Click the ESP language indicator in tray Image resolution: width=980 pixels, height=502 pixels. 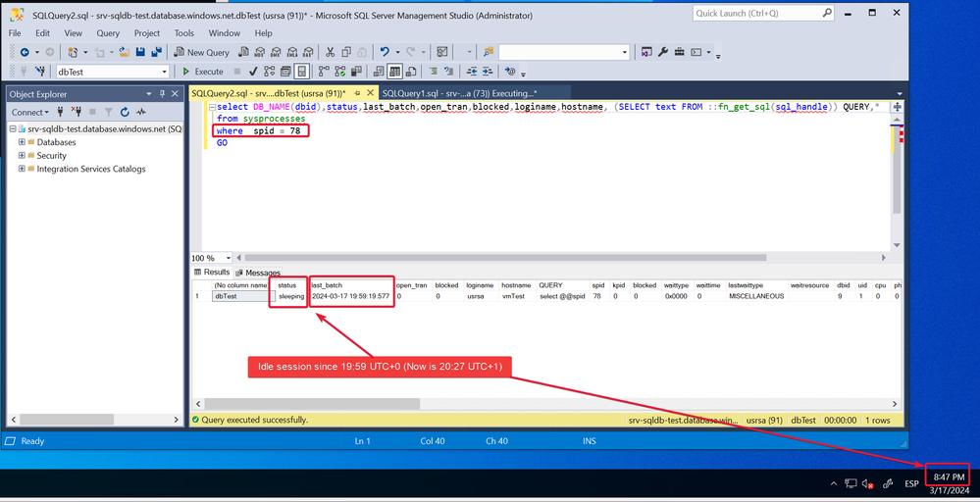point(912,484)
